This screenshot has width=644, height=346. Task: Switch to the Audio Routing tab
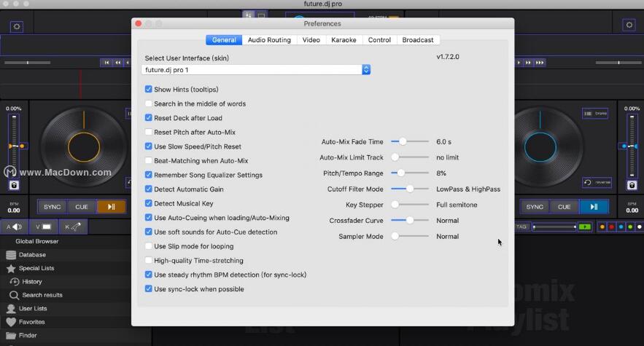click(269, 40)
